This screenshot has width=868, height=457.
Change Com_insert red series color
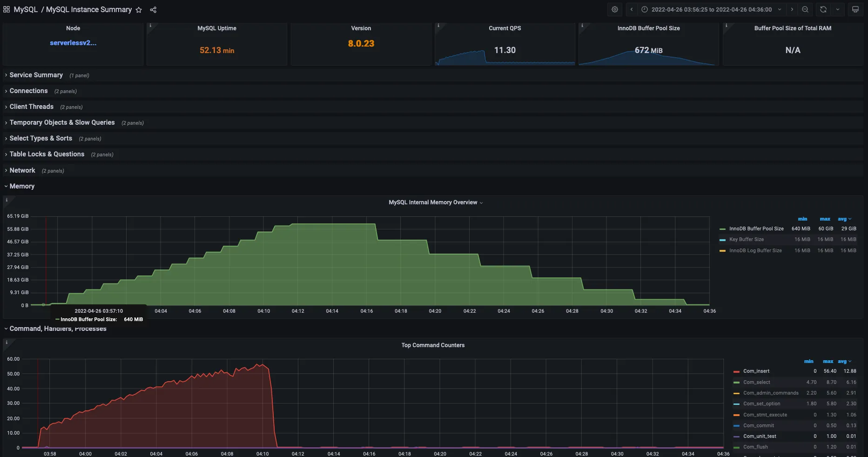(736, 371)
